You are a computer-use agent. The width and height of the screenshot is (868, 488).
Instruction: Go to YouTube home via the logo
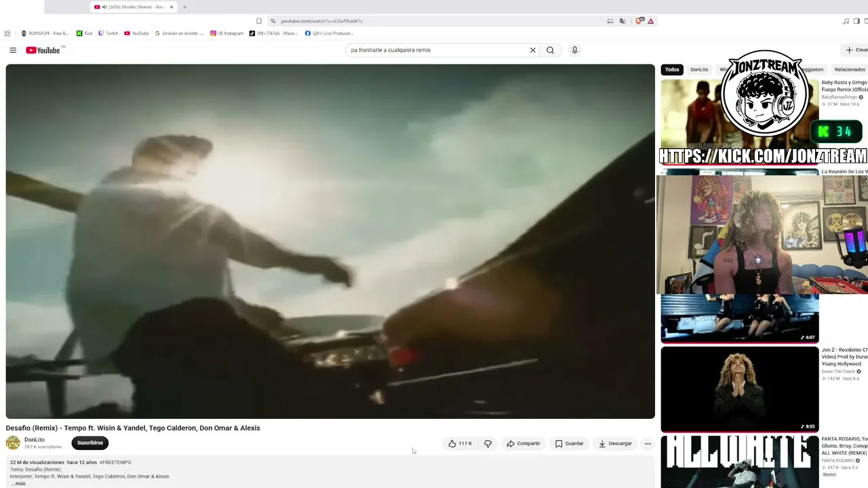coord(44,50)
